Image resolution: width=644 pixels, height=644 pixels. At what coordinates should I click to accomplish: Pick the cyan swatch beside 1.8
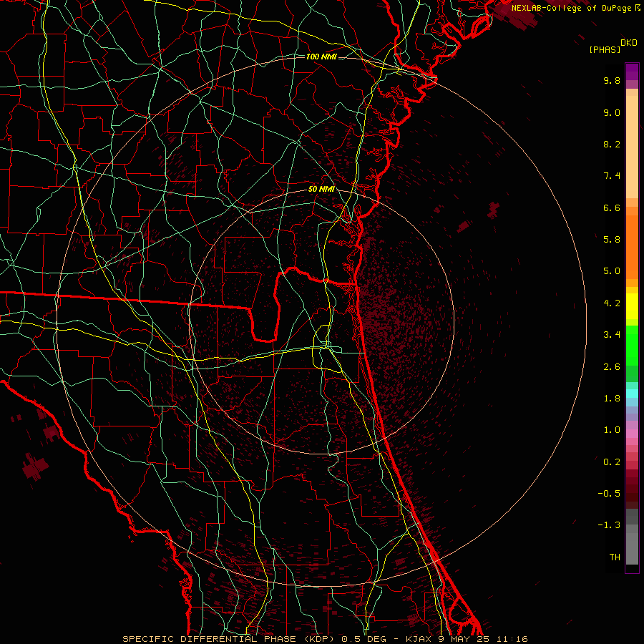pyautogui.click(x=632, y=394)
